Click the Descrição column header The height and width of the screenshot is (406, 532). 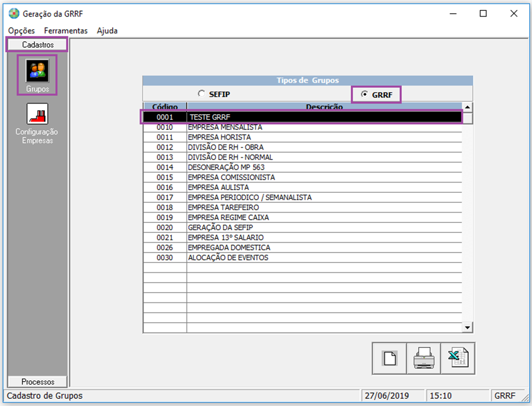pyautogui.click(x=324, y=107)
